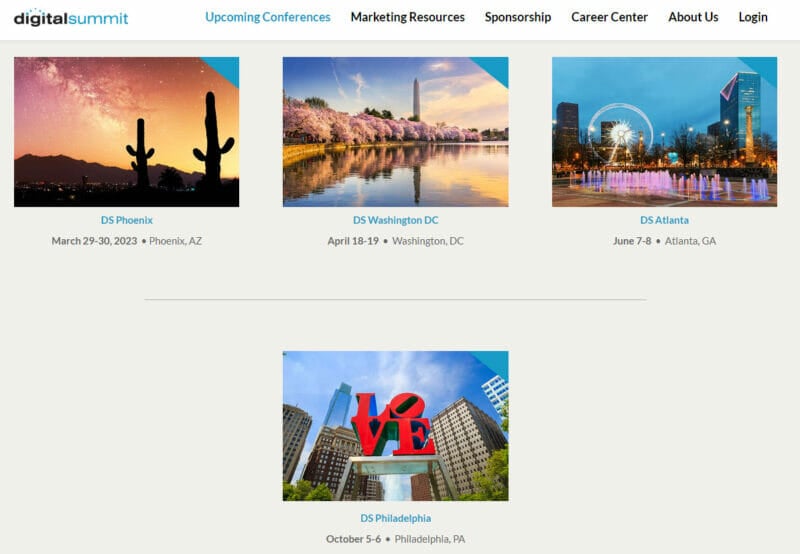Image resolution: width=800 pixels, height=554 pixels.
Task: Open the Marketing Resources menu
Action: click(408, 17)
